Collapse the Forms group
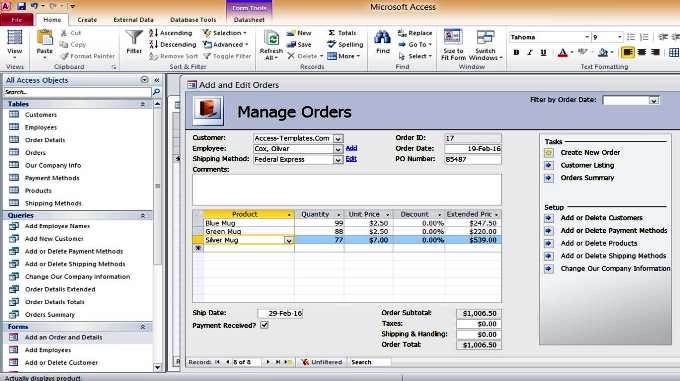The height and width of the screenshot is (381, 680). [x=143, y=327]
